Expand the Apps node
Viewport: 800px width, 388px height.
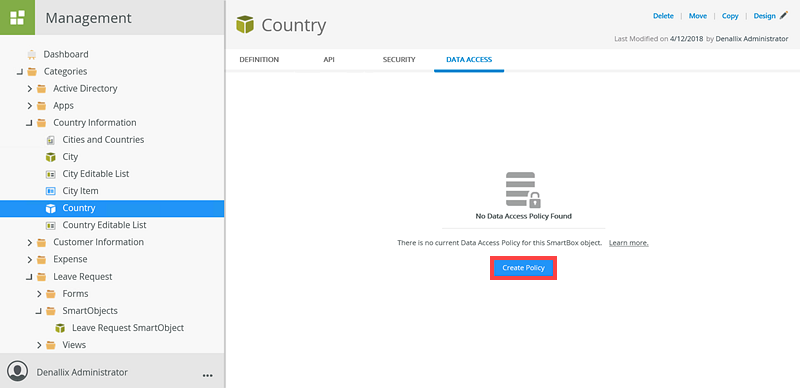coord(30,106)
